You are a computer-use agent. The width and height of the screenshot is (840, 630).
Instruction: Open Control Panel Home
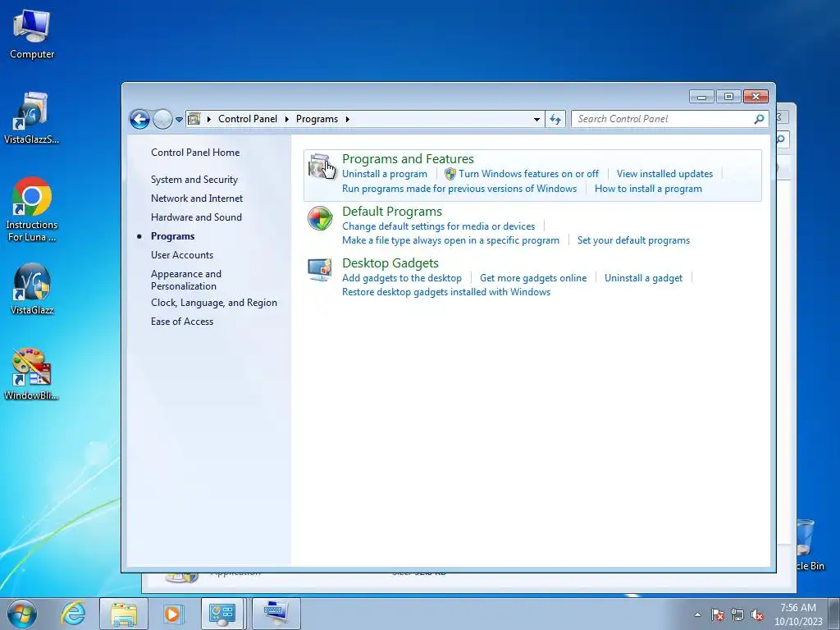tap(195, 152)
